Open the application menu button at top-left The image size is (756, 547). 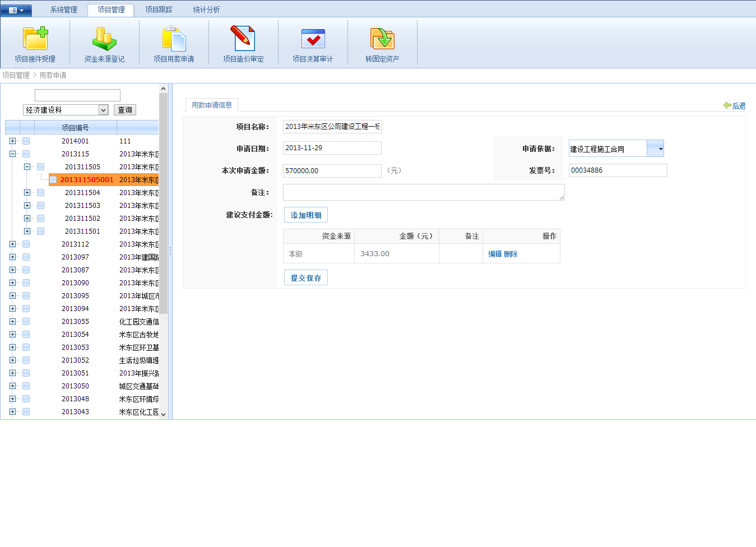16,10
